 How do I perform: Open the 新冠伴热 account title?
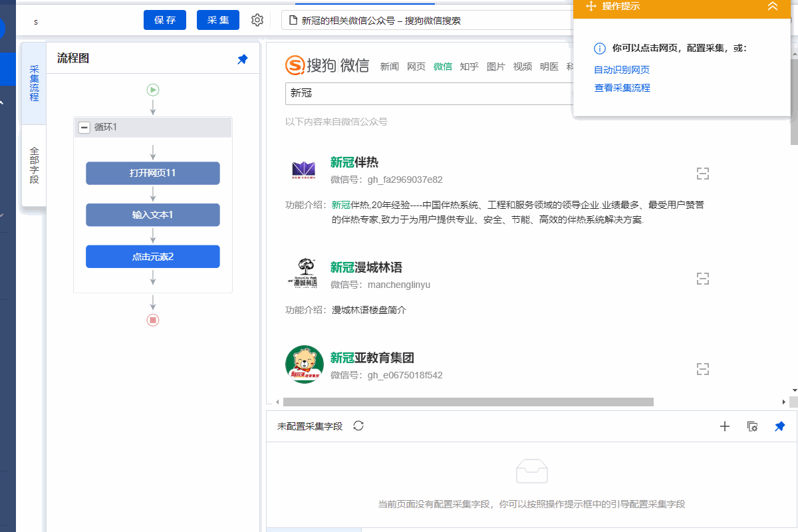[354, 163]
